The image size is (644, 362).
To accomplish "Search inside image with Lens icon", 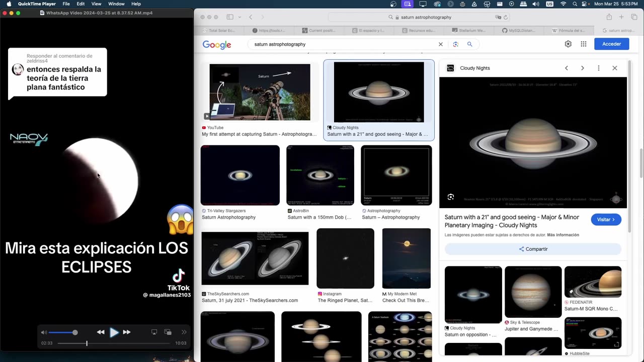I will click(451, 197).
